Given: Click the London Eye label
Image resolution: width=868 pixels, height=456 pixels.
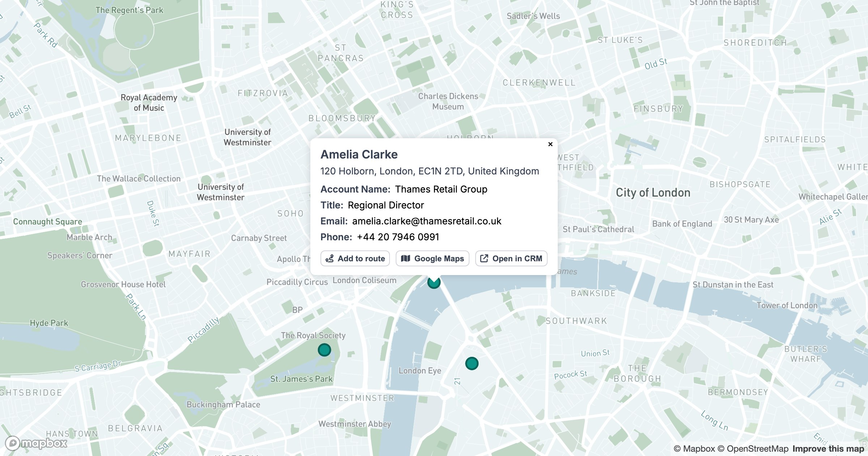Looking at the screenshot, I should [420, 371].
